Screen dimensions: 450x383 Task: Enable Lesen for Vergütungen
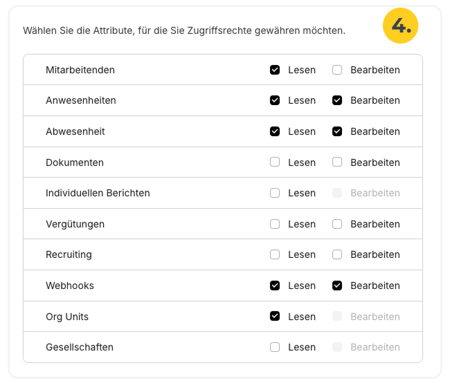[x=275, y=224]
